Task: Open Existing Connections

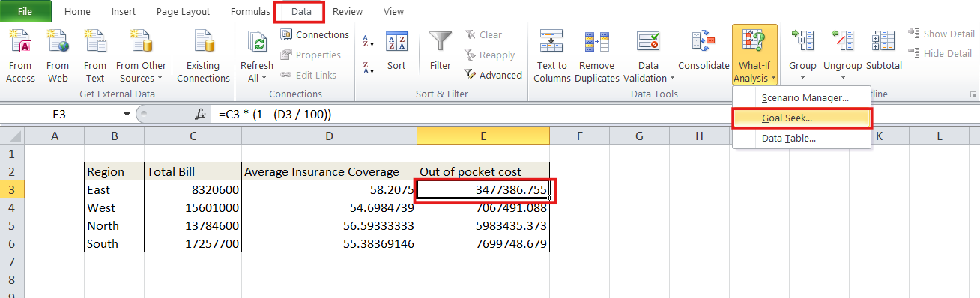Action: click(203, 56)
